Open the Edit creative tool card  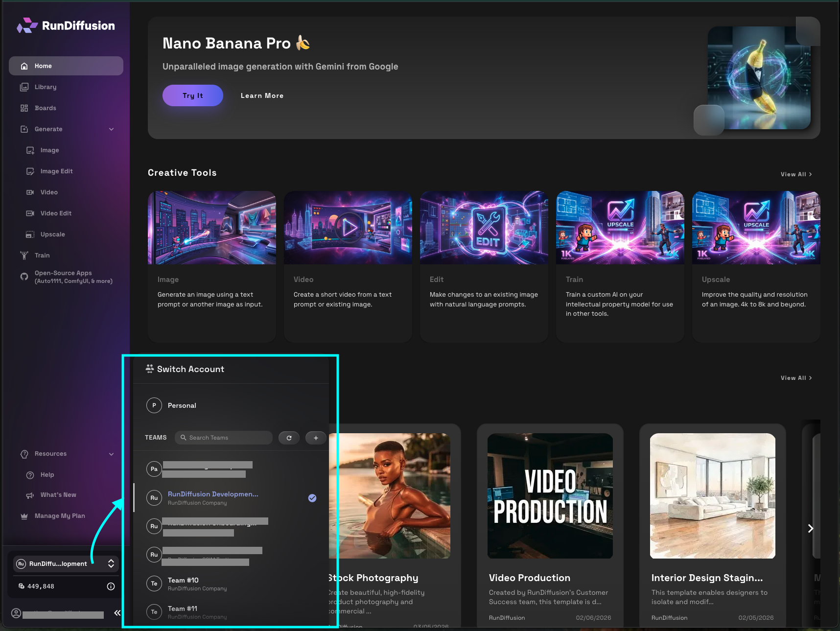tap(484, 266)
